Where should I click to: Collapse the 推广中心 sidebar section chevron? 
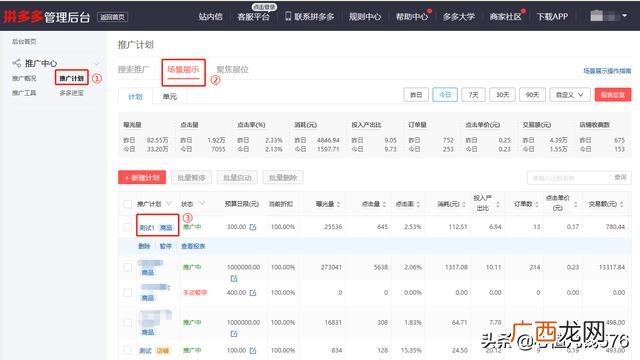click(97, 64)
